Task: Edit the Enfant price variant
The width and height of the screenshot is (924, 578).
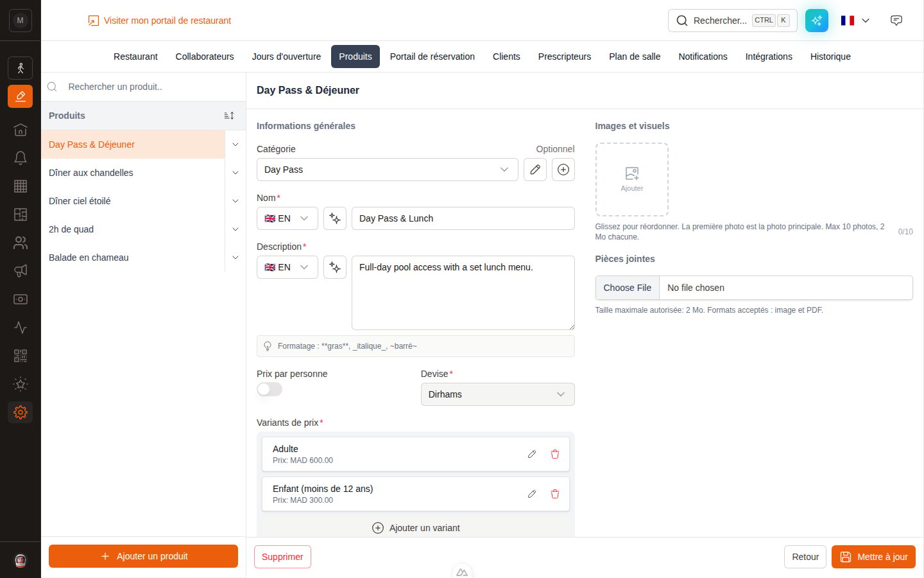Action: pos(532,494)
